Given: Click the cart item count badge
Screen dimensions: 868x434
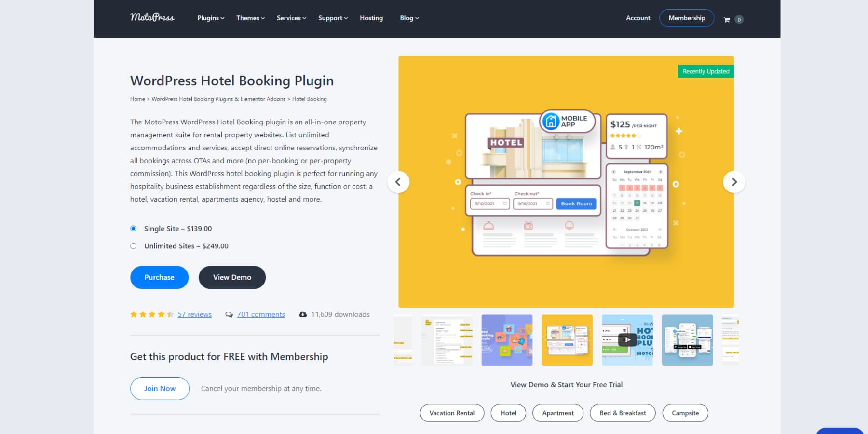Looking at the screenshot, I should coord(739,20).
